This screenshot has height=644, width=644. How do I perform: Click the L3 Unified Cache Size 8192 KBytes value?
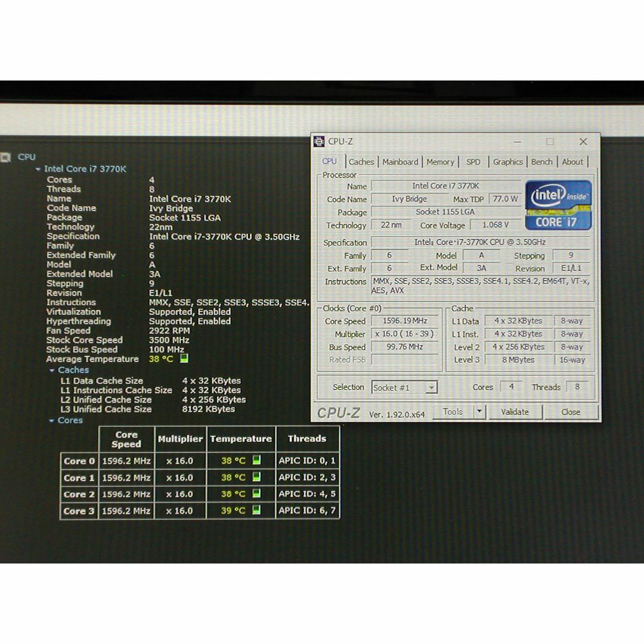tap(209, 409)
